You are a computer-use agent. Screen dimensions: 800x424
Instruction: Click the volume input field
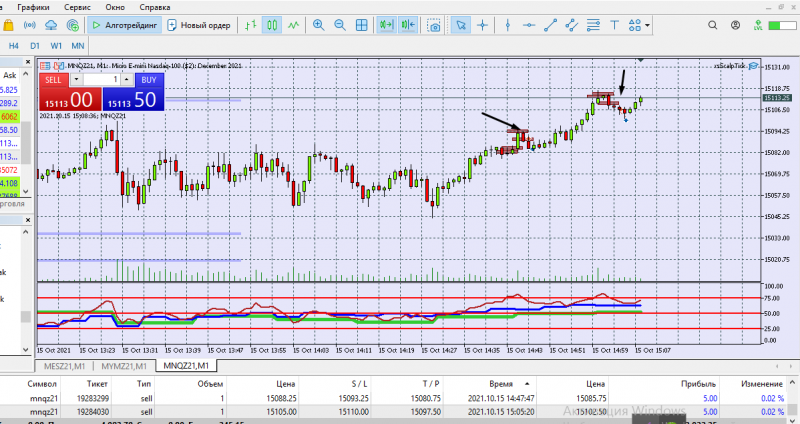click(x=102, y=78)
